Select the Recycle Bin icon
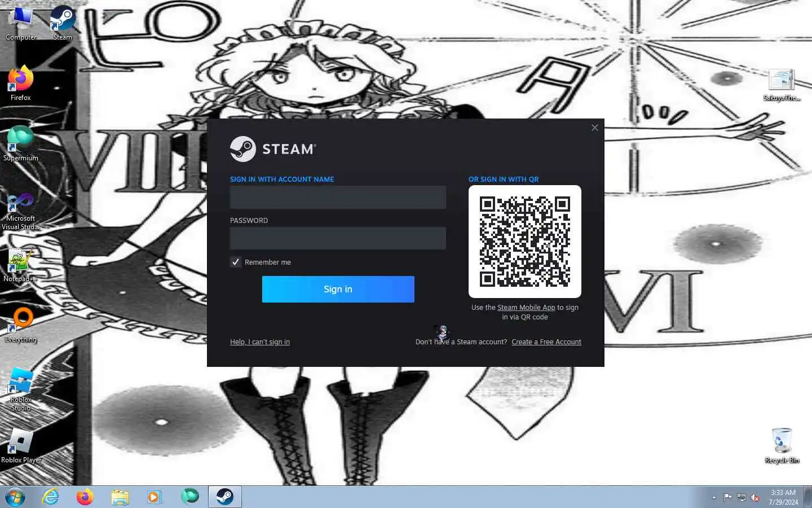This screenshot has height=508, width=812. tap(782, 446)
